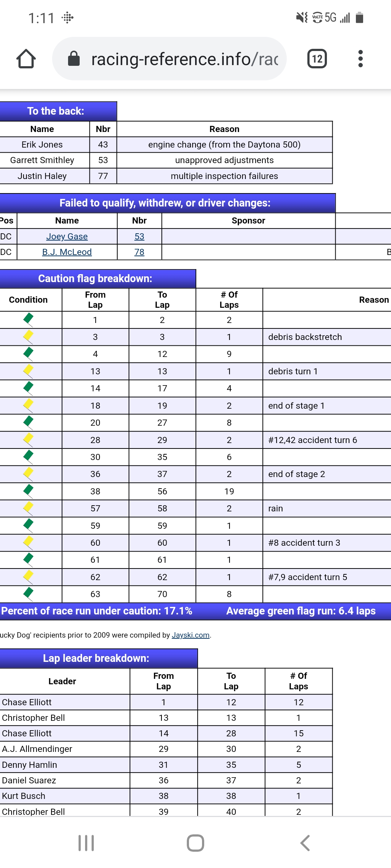
Task: Tap green flag icon for laps 63-70
Action: click(28, 593)
